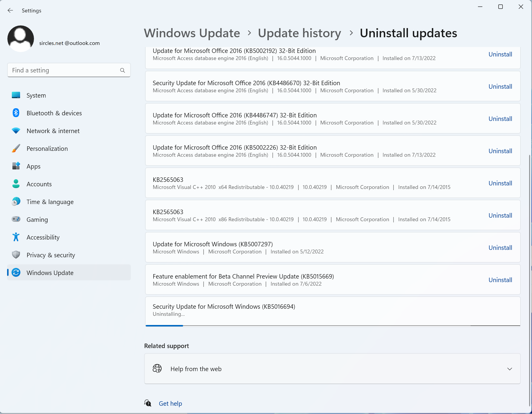This screenshot has height=414, width=532.
Task: Click the KB5016694 uninstalling progress bar
Action: click(333, 326)
